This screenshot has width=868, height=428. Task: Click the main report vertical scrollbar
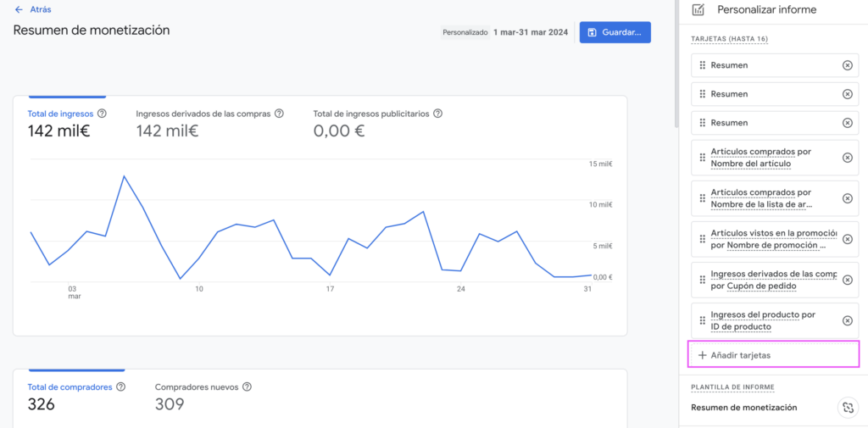(x=676, y=64)
